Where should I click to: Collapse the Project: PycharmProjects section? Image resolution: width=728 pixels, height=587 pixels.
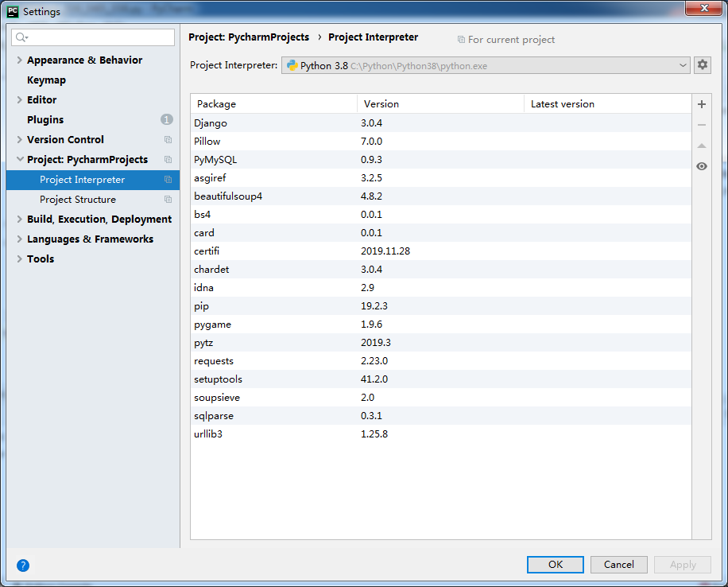[20, 159]
